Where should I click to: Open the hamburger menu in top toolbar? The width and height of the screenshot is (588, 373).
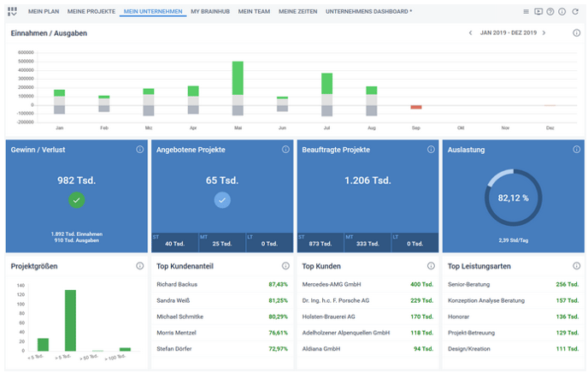(526, 12)
